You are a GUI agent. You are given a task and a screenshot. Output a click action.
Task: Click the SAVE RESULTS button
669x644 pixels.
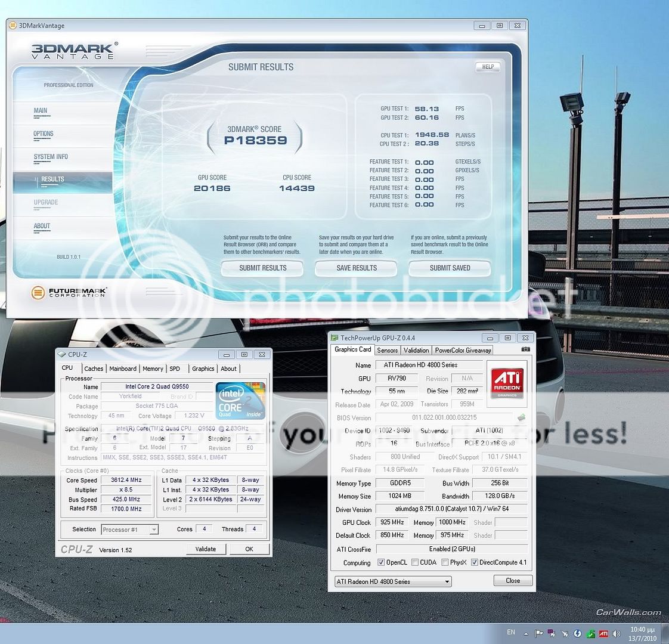[x=356, y=268]
